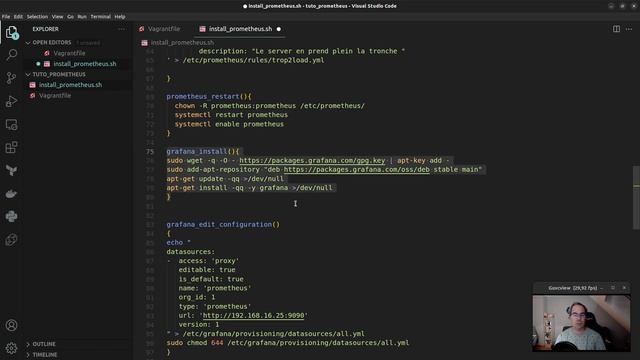Click the 'sudo chmod 644' line

288,343
